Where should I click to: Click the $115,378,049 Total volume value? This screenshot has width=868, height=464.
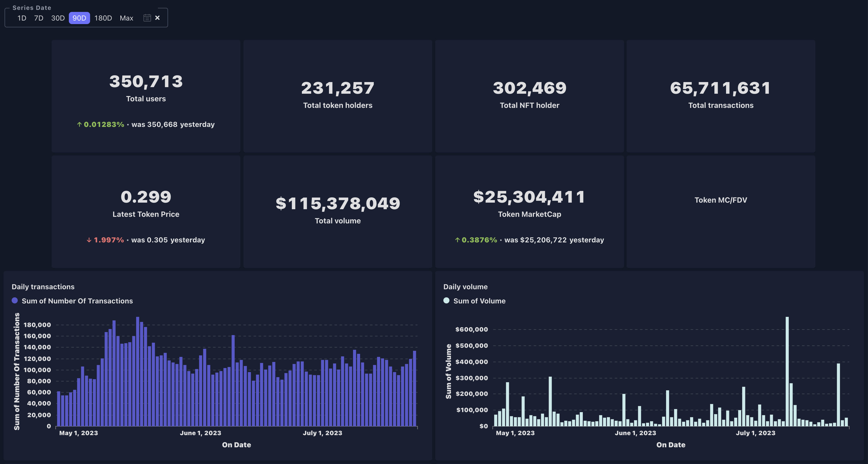coord(338,204)
